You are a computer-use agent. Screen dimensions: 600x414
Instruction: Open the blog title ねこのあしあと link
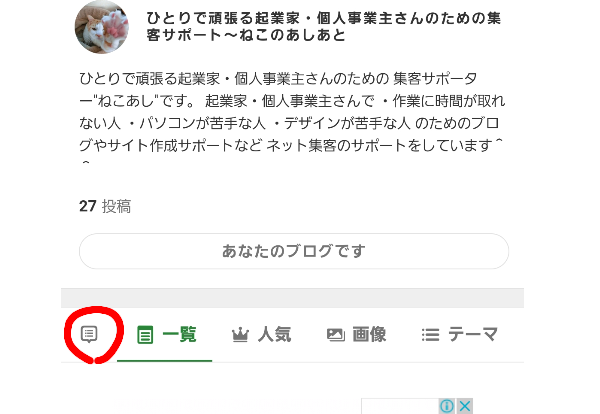tap(323, 26)
